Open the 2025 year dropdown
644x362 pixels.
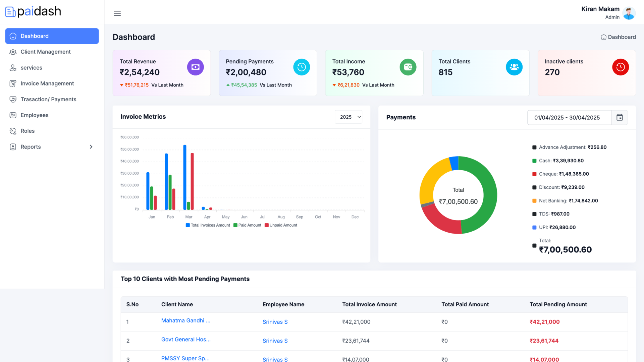tap(348, 117)
